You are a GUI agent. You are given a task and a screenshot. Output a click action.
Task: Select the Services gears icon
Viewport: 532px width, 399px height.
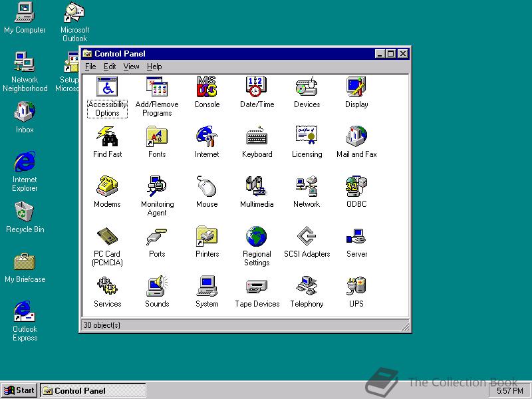(107, 292)
